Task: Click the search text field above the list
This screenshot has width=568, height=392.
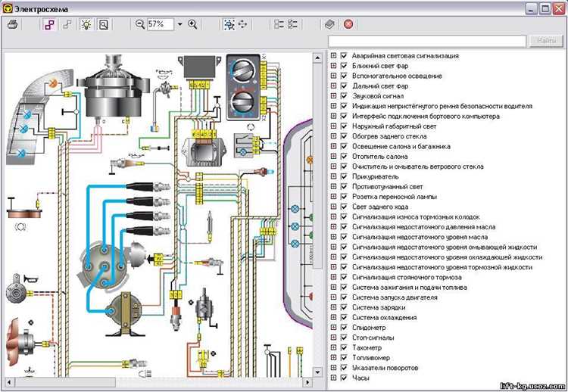Action: coord(426,41)
